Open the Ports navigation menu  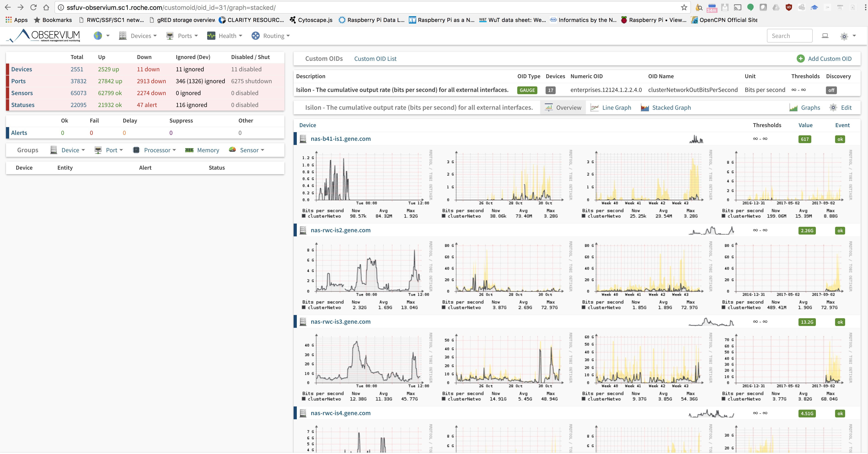click(182, 36)
